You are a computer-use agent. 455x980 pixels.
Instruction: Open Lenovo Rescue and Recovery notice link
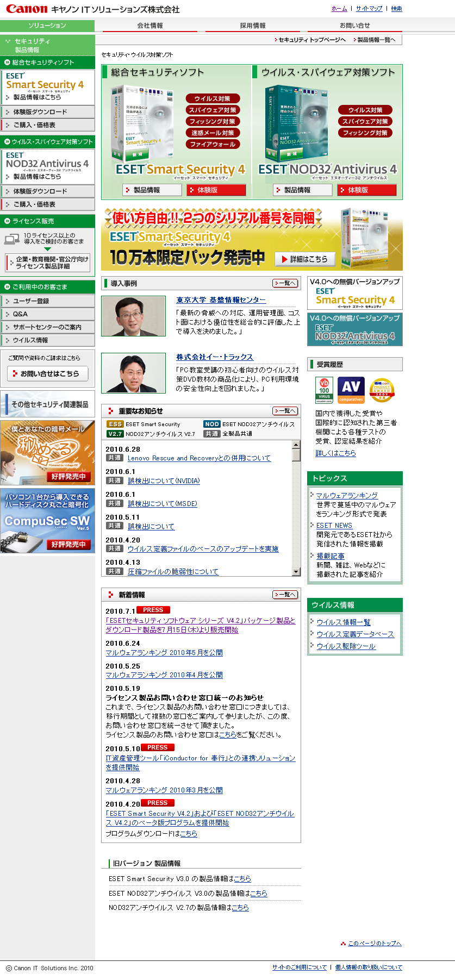coord(199,458)
